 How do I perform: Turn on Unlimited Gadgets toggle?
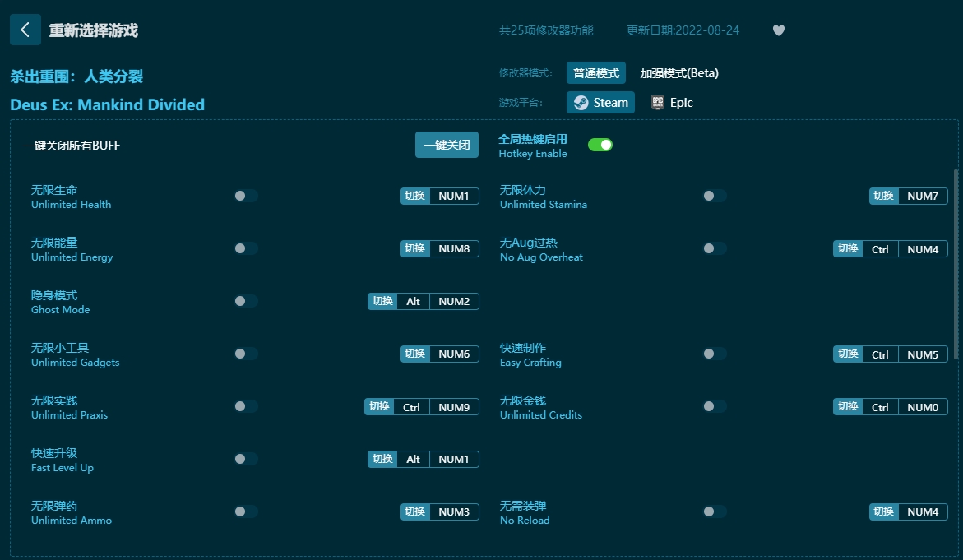tap(246, 354)
